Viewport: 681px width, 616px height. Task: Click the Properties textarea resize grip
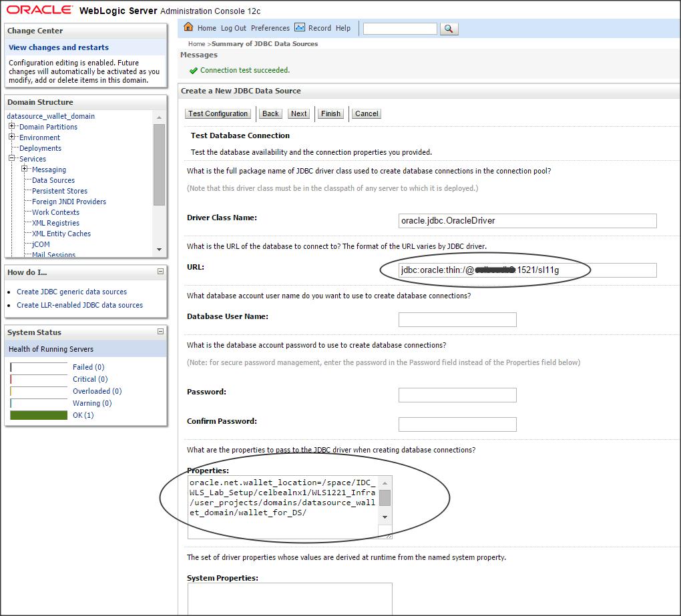[x=389, y=536]
